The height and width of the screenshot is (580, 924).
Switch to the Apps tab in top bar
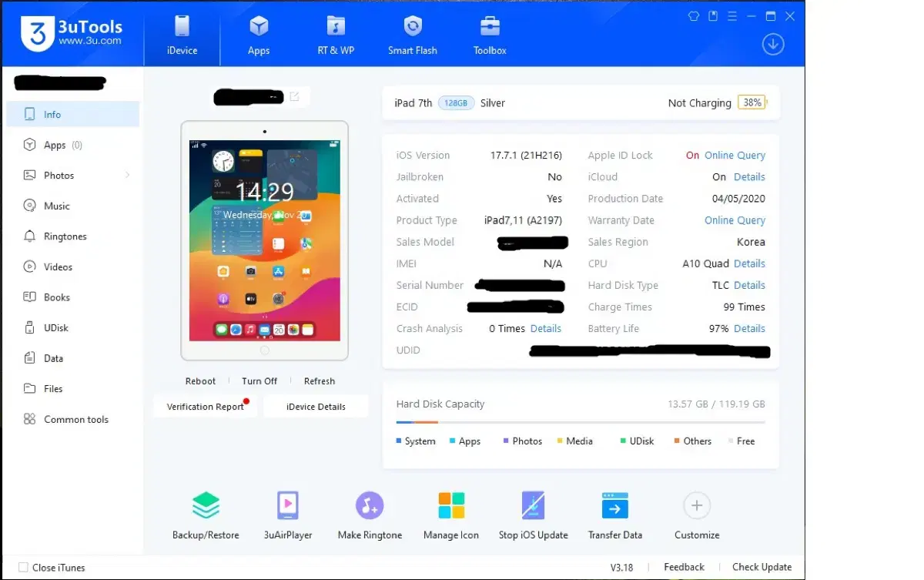pos(259,35)
